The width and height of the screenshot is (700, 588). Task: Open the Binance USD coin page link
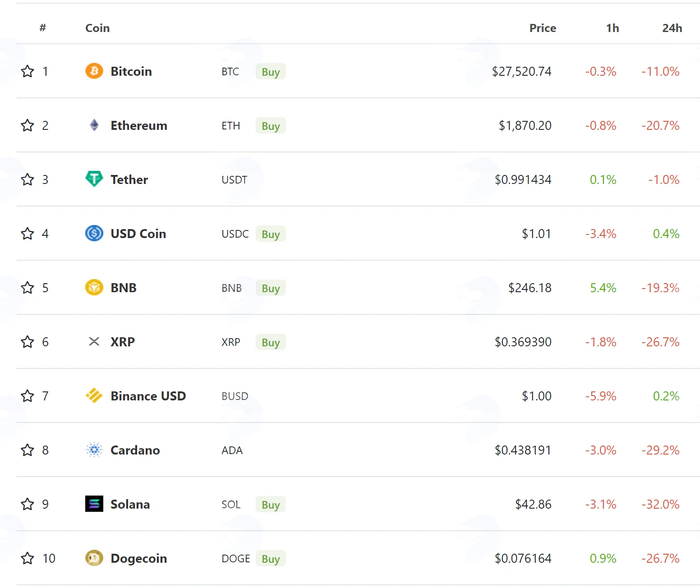pos(148,396)
